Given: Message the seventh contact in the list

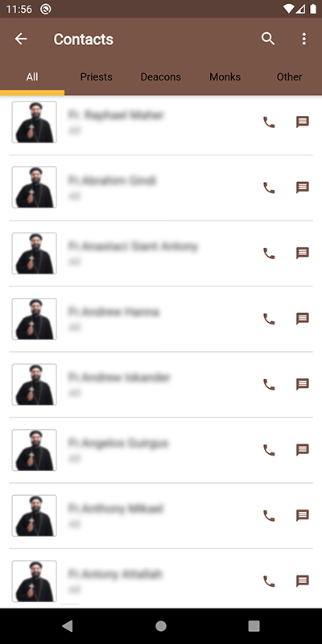Looking at the screenshot, I should pyautogui.click(x=303, y=515).
